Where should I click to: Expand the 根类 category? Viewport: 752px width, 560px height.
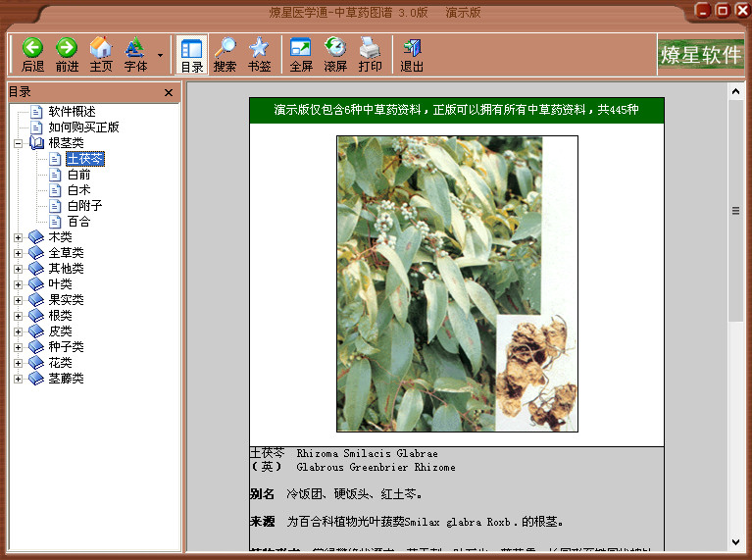click(x=18, y=316)
